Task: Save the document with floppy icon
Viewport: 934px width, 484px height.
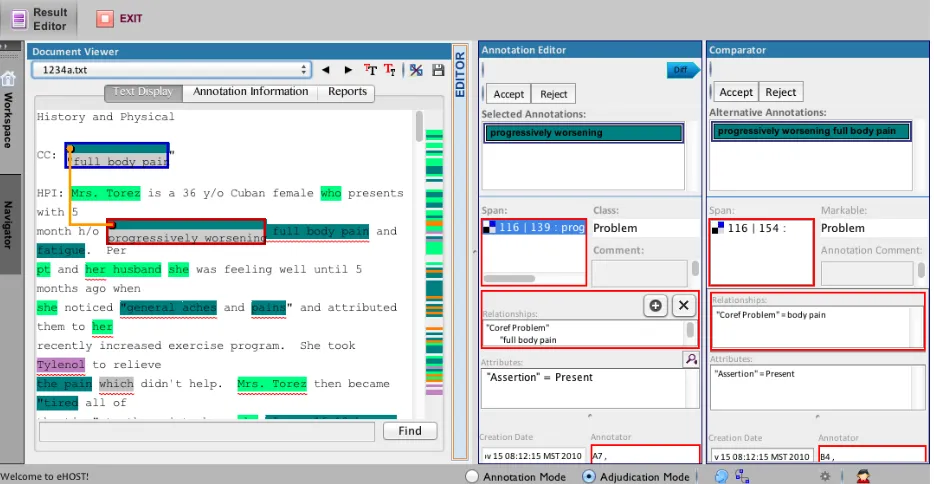Action: point(438,70)
